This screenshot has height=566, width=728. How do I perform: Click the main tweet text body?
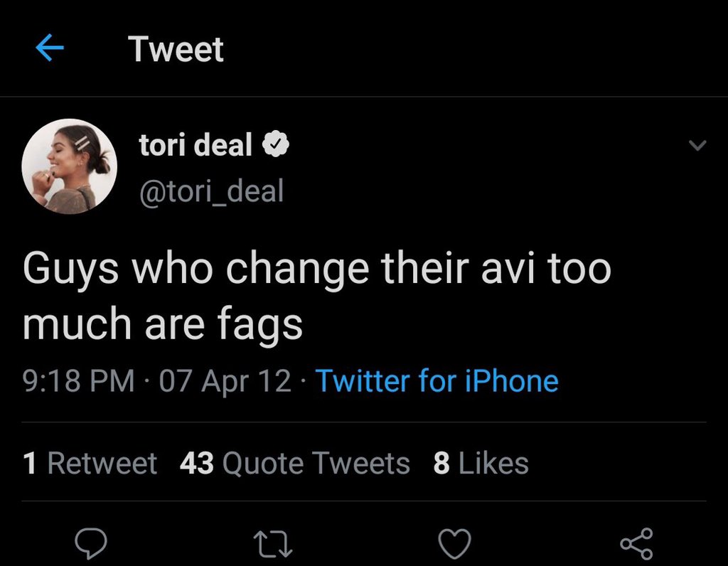point(316,297)
